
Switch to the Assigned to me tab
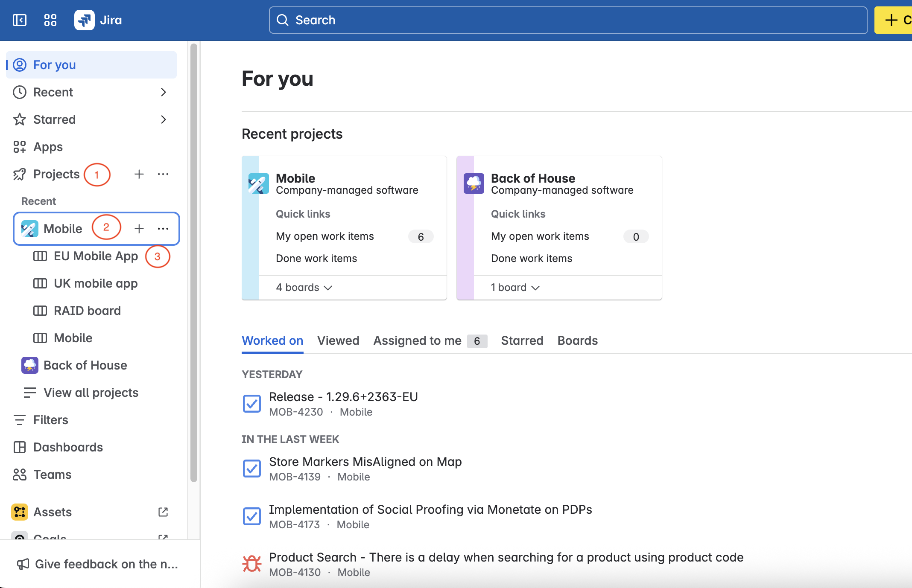point(417,341)
